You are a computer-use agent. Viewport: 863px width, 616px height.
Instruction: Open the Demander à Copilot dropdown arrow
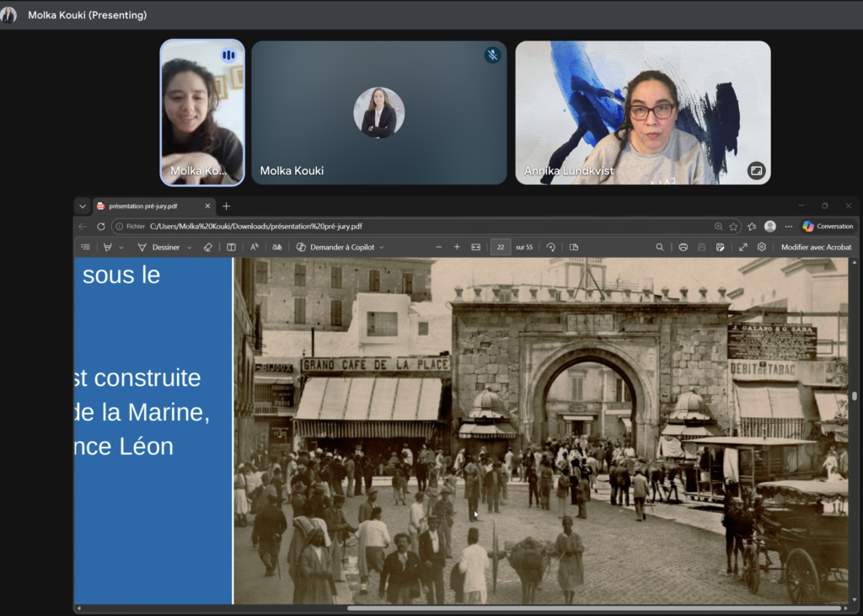click(x=382, y=248)
